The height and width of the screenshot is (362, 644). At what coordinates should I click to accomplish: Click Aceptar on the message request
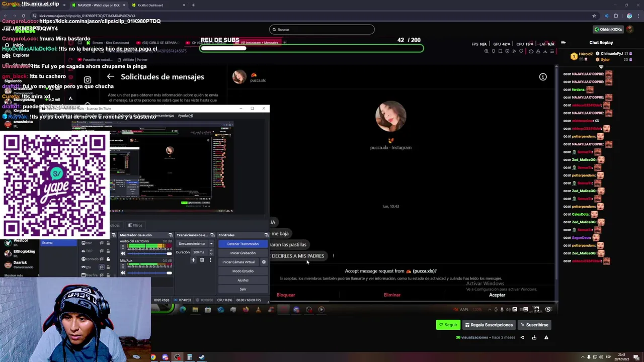[x=497, y=295]
